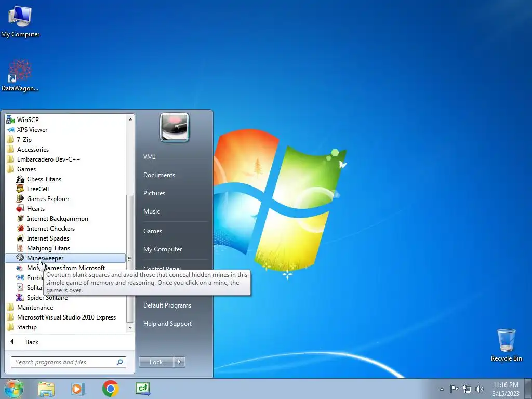Show hidden tray icons arrow

click(442, 389)
